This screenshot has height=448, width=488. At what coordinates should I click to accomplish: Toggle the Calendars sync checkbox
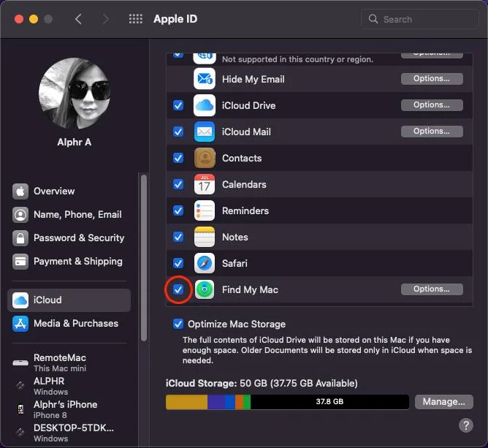178,184
